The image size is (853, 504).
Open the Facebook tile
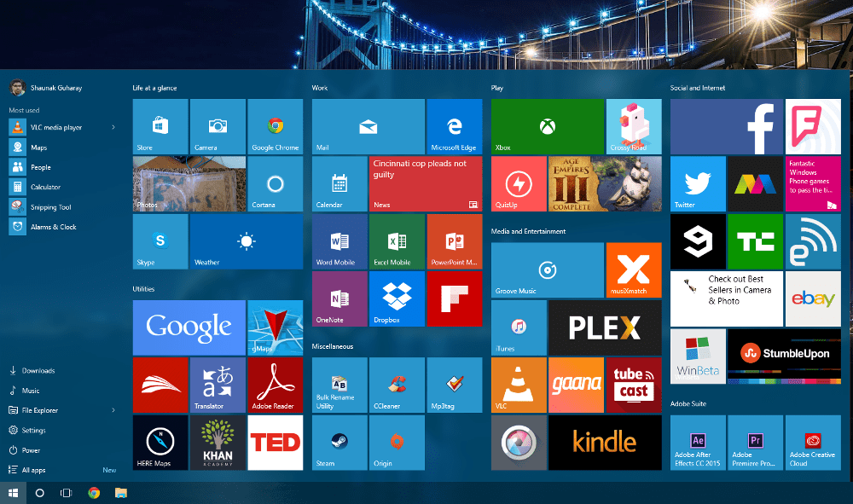[x=726, y=127]
